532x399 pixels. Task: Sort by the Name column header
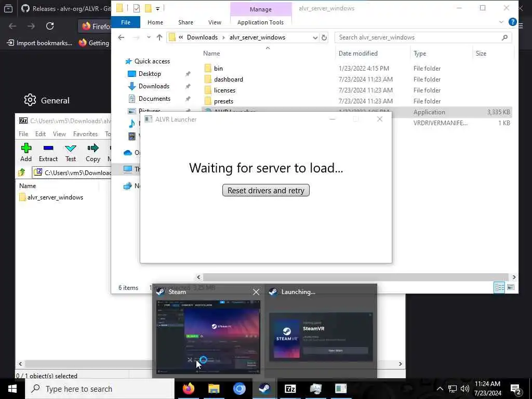[x=211, y=54]
